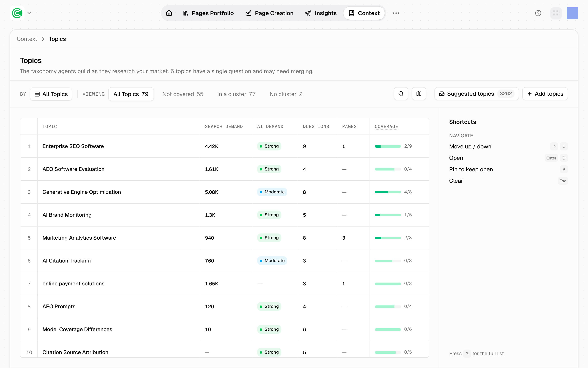
Task: Click the Topics breadcrumb item
Action: pos(57,39)
